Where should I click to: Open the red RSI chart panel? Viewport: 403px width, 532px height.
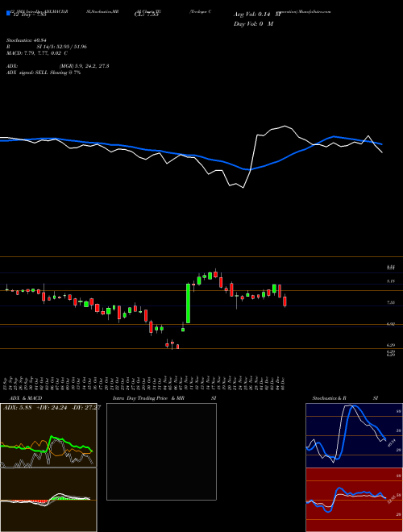[x=354, y=500]
